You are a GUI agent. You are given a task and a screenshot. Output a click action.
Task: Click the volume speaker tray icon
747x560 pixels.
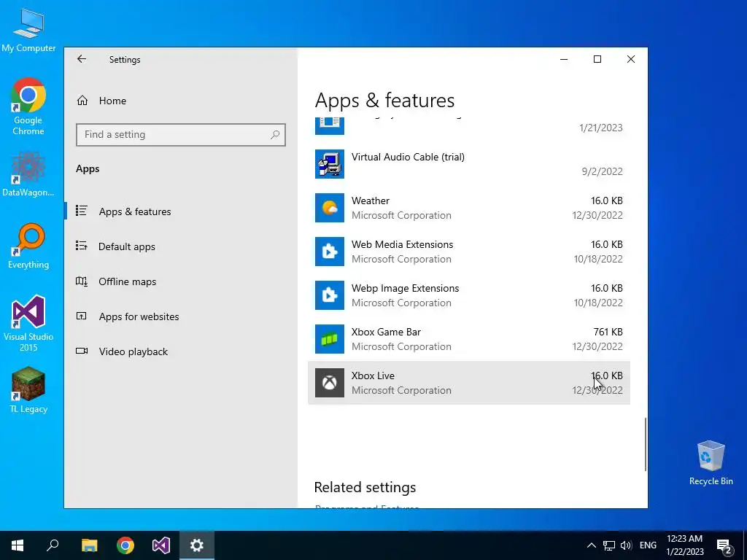point(626,545)
